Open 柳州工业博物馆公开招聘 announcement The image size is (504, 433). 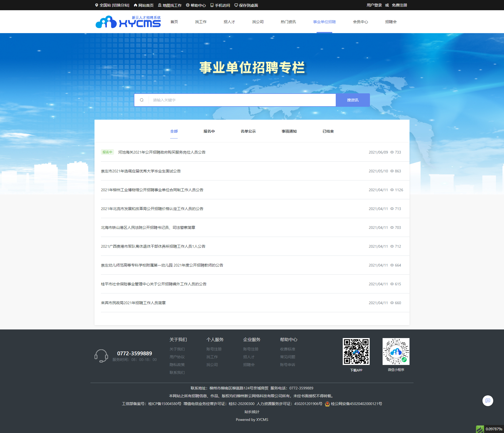pos(152,190)
